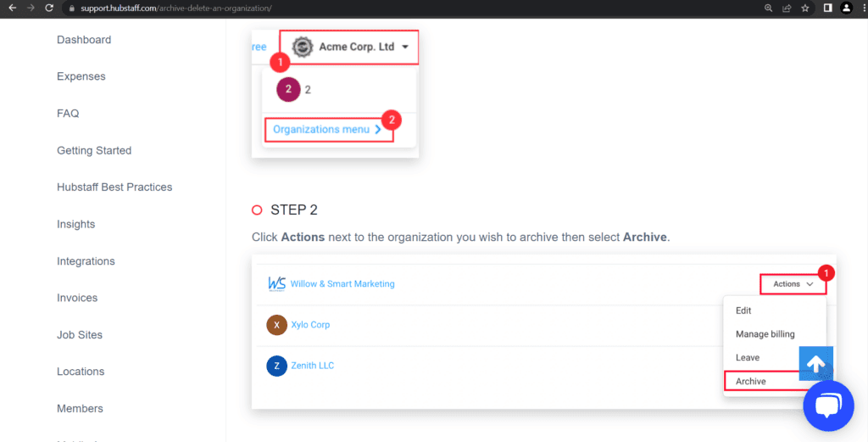
Task: Toggle the browser side panel icon
Action: coord(827,8)
